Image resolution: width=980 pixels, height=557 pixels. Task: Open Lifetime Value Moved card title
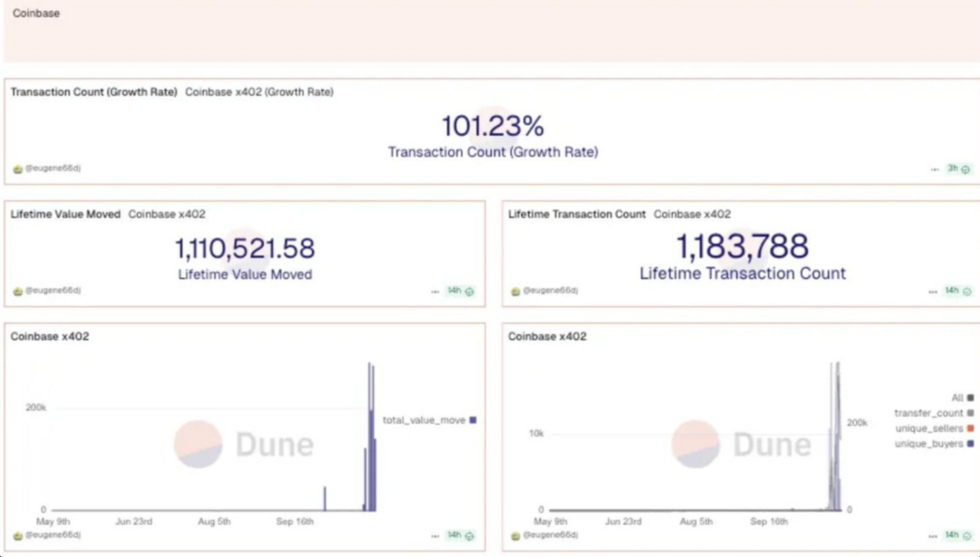click(x=65, y=214)
